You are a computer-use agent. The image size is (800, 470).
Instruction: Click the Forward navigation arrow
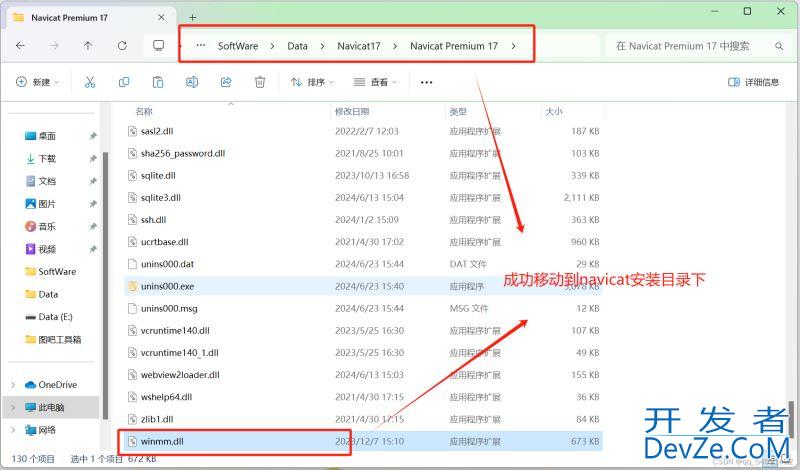[54, 46]
